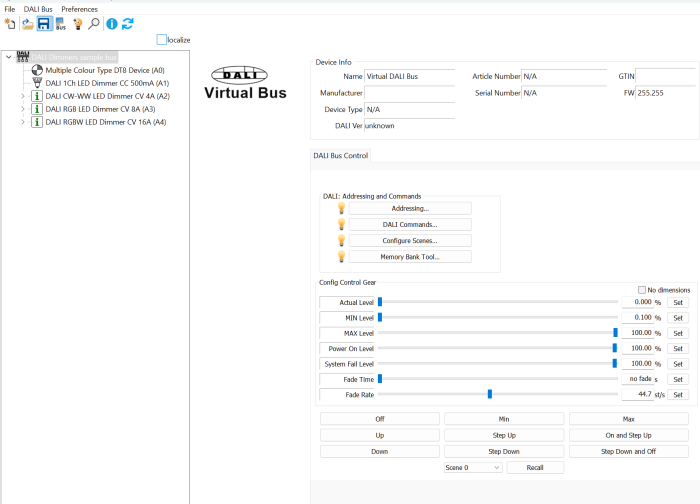Open Configure Scenes...

click(x=410, y=241)
